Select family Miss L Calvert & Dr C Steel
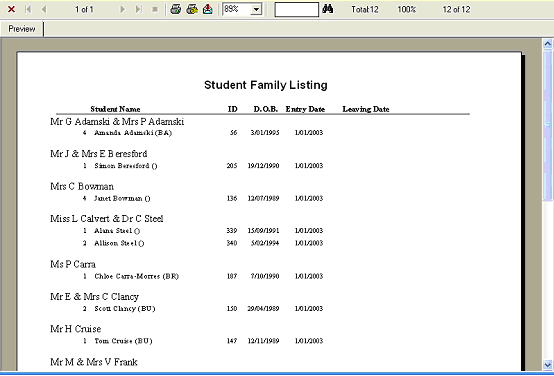554x376 pixels. pos(107,219)
